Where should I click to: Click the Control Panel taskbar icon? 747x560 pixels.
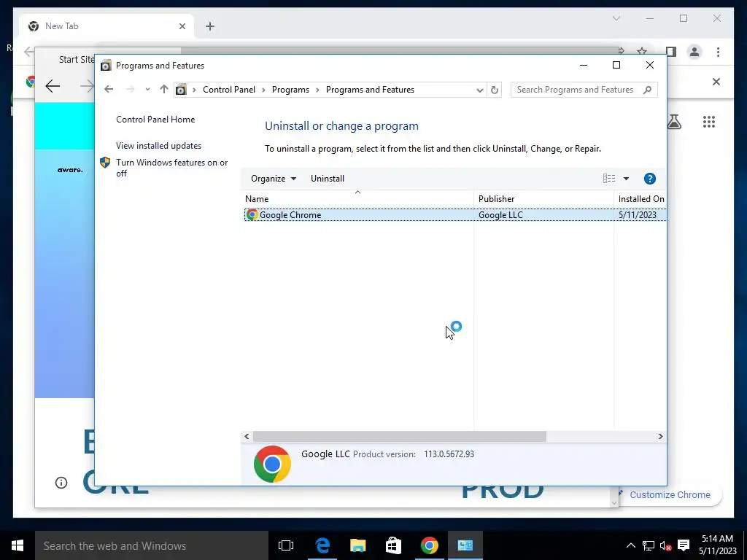(465, 545)
